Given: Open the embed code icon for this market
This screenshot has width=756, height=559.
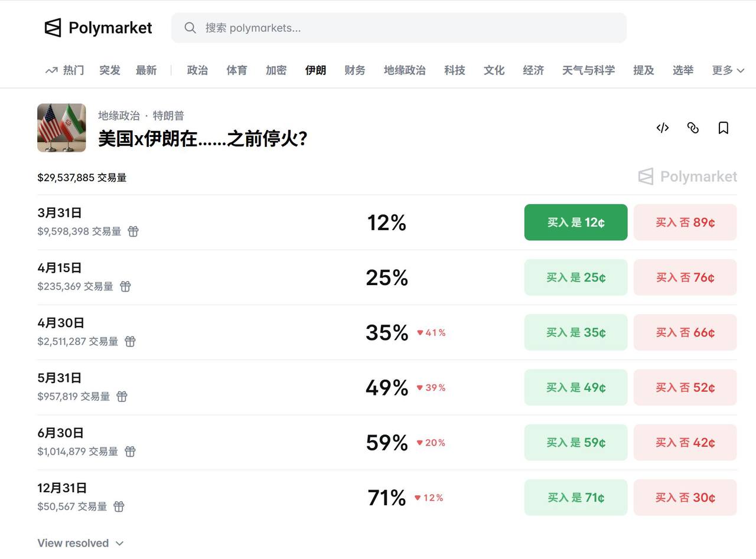Looking at the screenshot, I should tap(662, 128).
